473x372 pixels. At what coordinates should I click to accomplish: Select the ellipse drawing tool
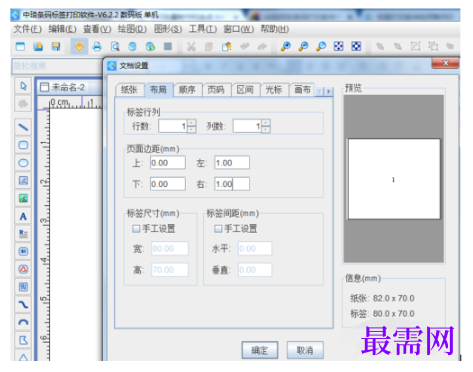point(23,163)
